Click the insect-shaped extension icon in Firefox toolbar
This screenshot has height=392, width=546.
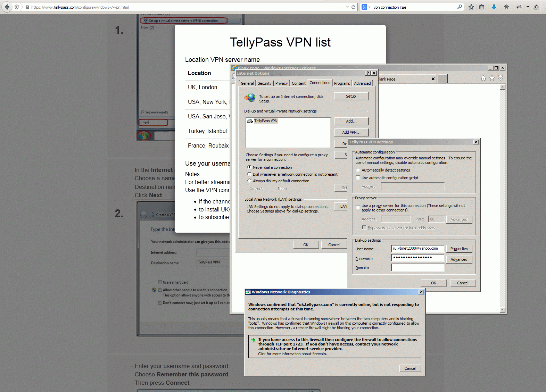pos(519,7)
